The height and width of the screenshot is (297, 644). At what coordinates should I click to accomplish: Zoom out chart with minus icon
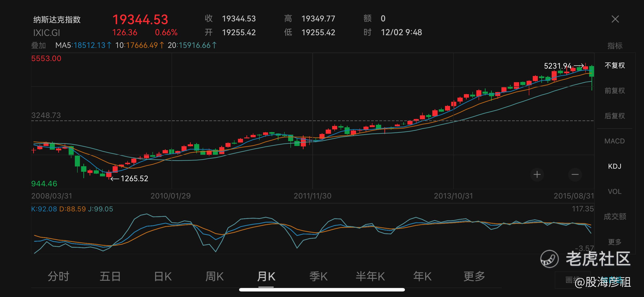click(x=575, y=175)
